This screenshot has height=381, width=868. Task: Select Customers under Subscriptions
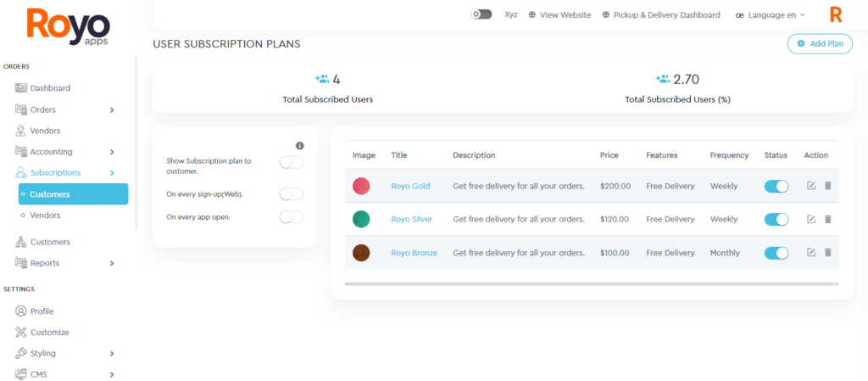(50, 194)
